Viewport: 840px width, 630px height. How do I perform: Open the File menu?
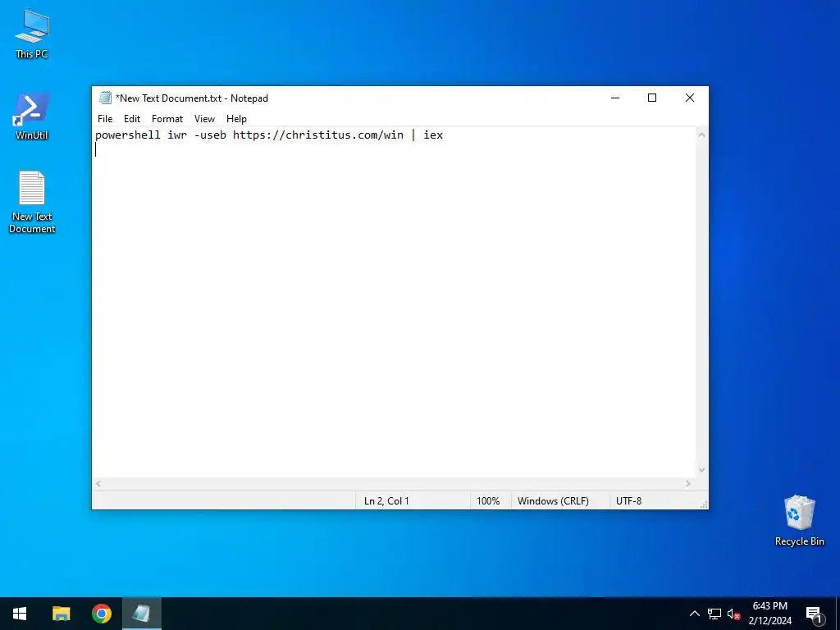tap(105, 119)
